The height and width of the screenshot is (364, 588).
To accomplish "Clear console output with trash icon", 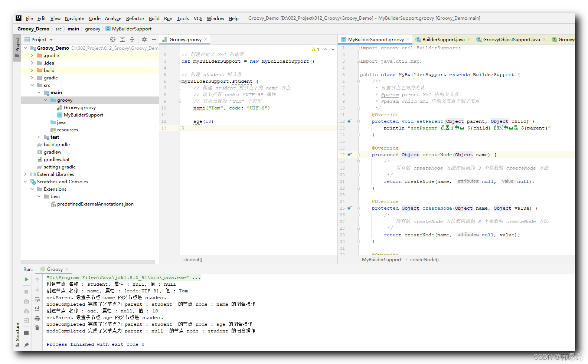I will 37,328.
